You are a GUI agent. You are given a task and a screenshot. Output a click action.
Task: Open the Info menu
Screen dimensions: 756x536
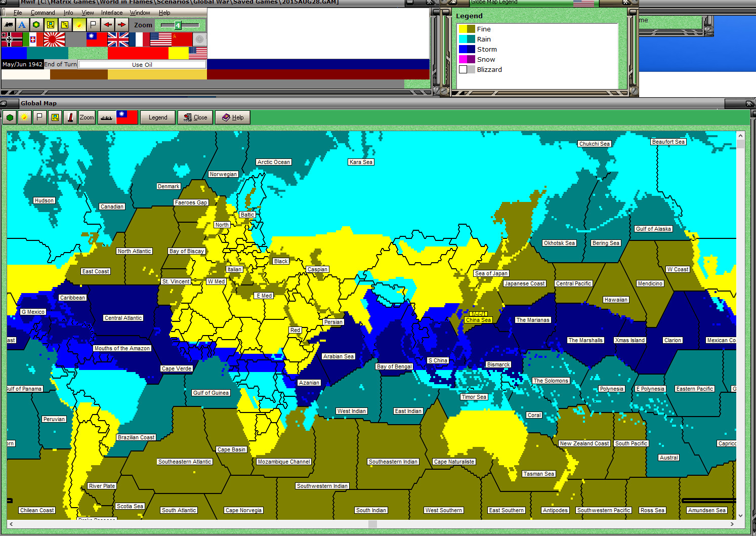coord(68,13)
